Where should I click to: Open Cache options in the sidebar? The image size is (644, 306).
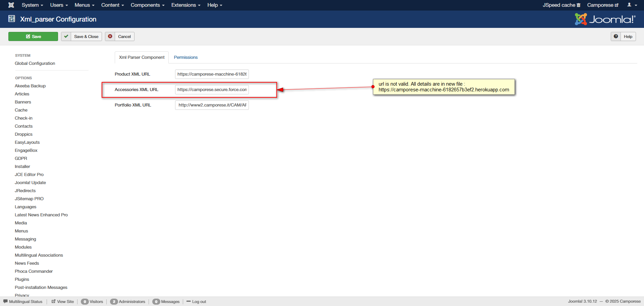point(21,110)
